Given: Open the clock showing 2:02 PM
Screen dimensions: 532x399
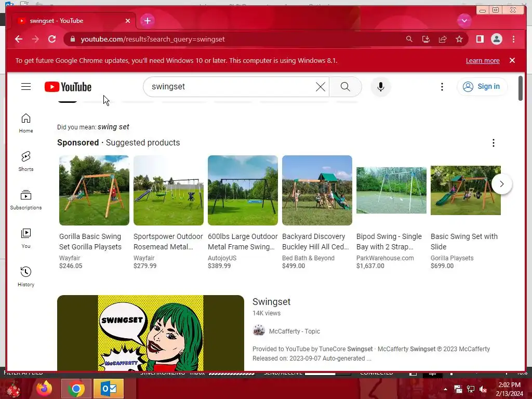Looking at the screenshot, I should (509, 389).
